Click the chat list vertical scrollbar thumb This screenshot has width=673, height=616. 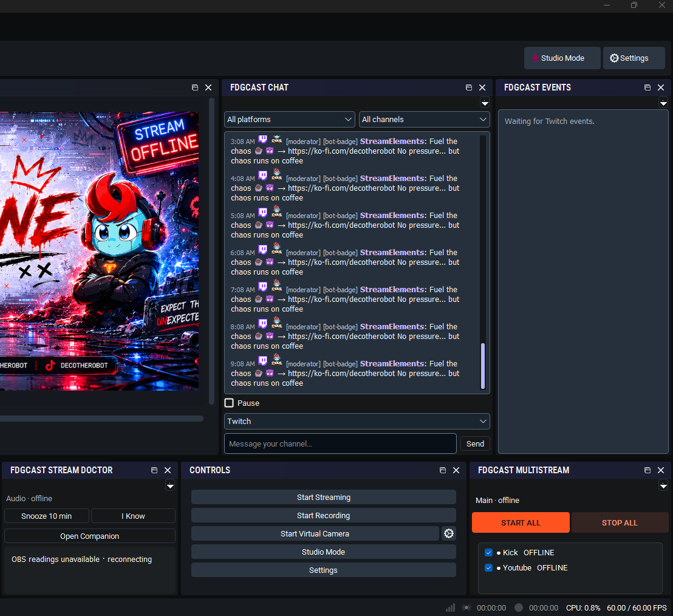(x=483, y=366)
